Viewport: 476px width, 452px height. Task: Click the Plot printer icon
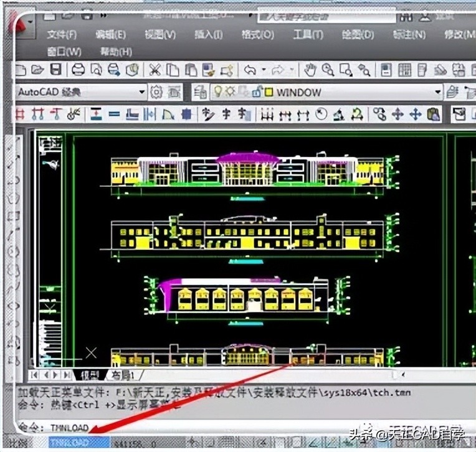[78, 70]
